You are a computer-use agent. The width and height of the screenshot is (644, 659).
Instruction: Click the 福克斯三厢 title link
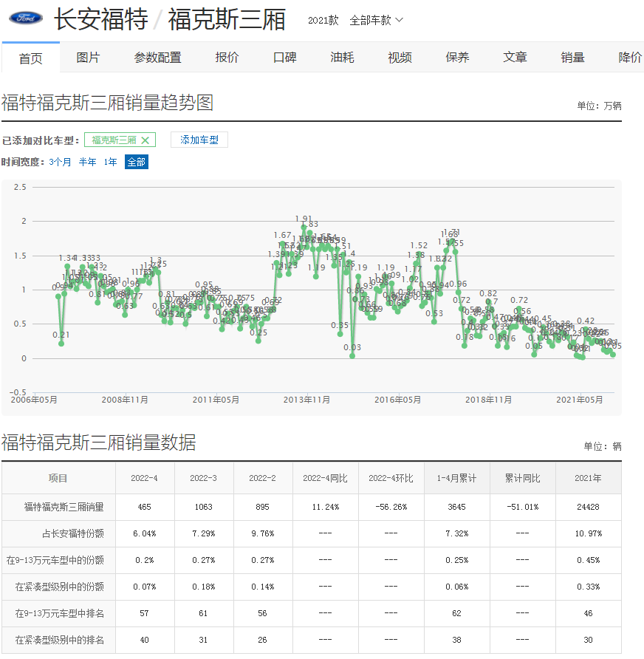click(x=227, y=20)
